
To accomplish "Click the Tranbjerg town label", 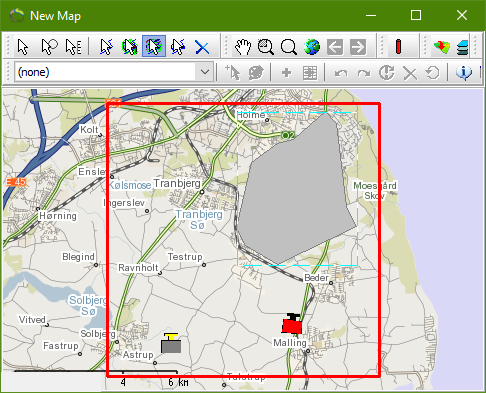I will click(177, 183).
